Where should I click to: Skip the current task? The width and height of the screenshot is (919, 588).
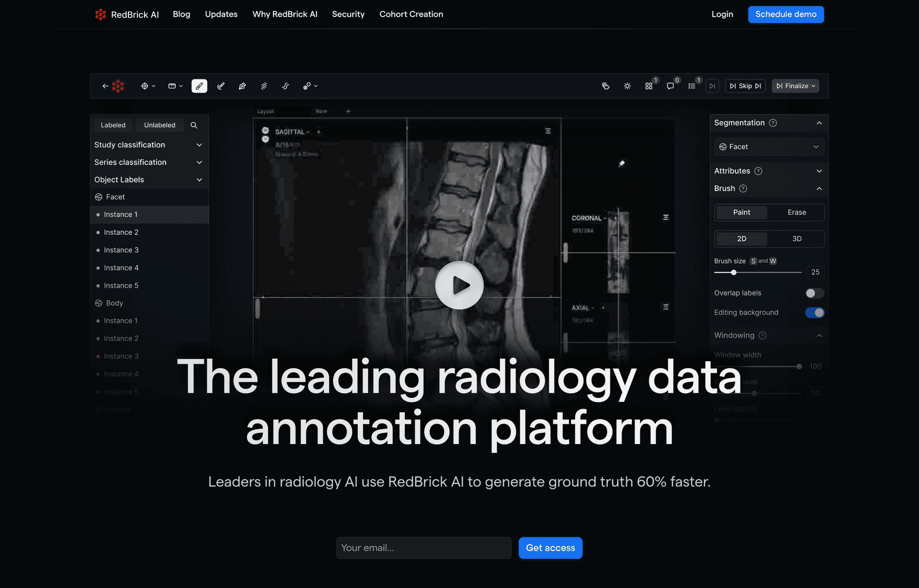(x=745, y=86)
